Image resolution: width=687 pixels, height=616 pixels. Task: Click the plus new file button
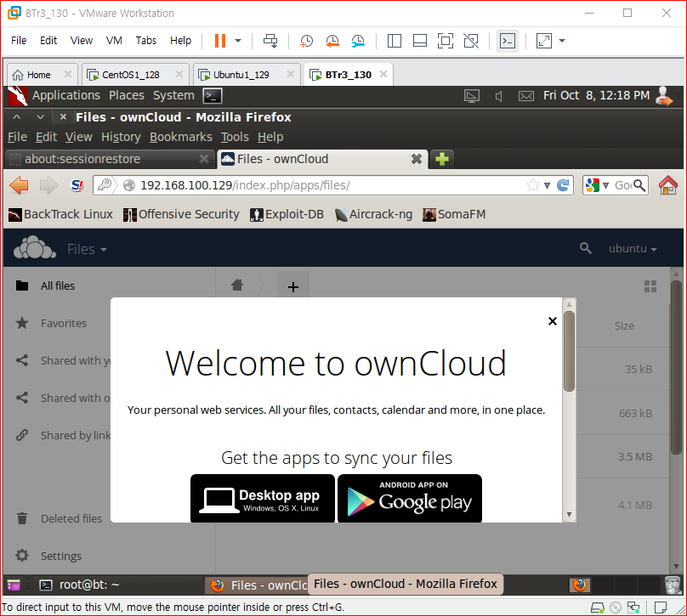click(x=293, y=287)
